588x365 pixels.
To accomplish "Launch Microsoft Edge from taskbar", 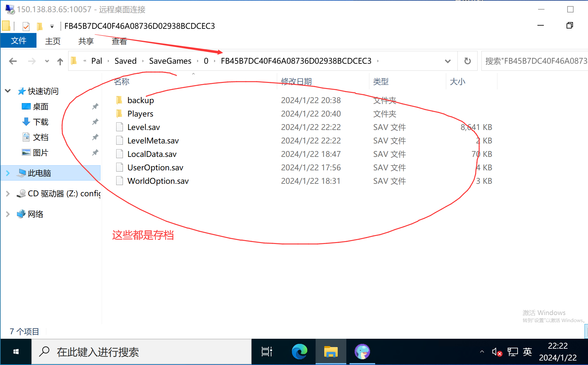I will click(299, 352).
